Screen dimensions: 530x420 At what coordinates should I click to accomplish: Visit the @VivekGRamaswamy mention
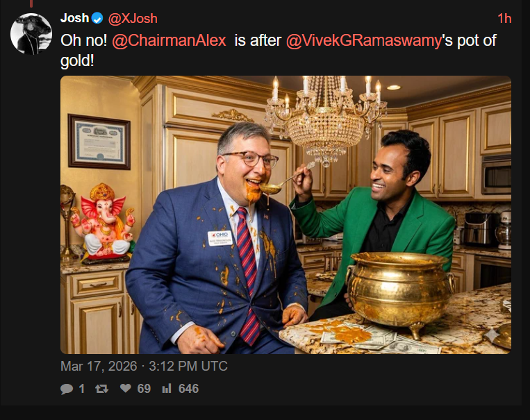364,41
